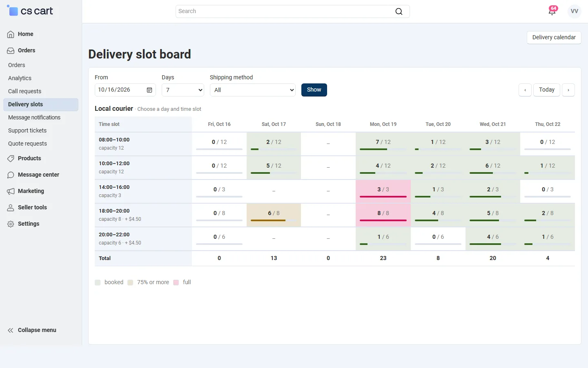Image resolution: width=588 pixels, height=368 pixels.
Task: Open the Shipping method dropdown
Action: point(253,90)
